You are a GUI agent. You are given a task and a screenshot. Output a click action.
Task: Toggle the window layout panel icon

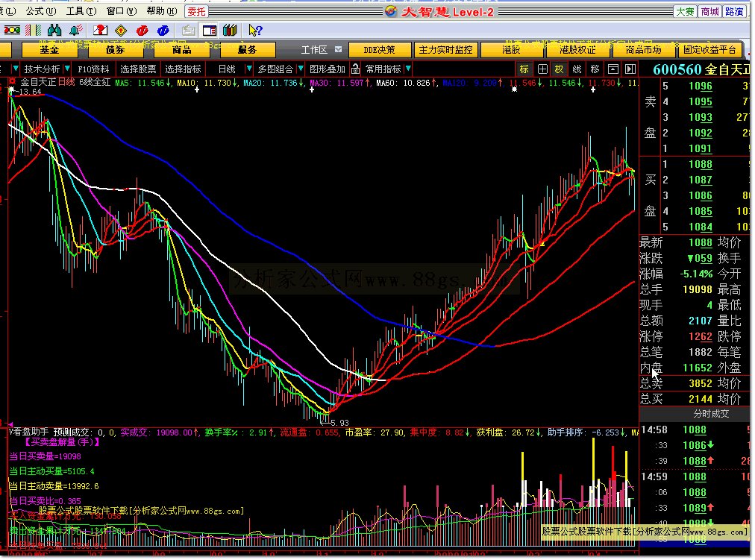(210, 31)
